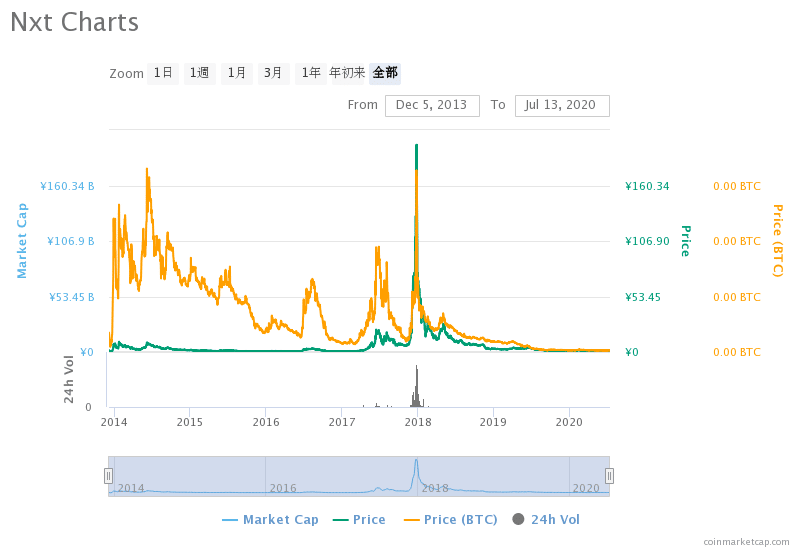Viewport: 800px width, 550px height.
Task: Click the vertical Market Cap axis title
Action: (22, 240)
